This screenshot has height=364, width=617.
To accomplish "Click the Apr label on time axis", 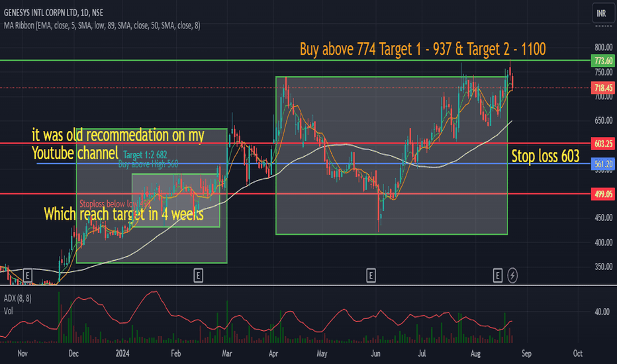I will (x=273, y=353).
